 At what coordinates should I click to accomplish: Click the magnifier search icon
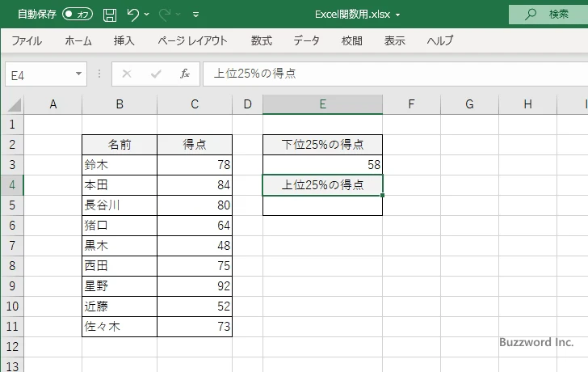[530, 15]
